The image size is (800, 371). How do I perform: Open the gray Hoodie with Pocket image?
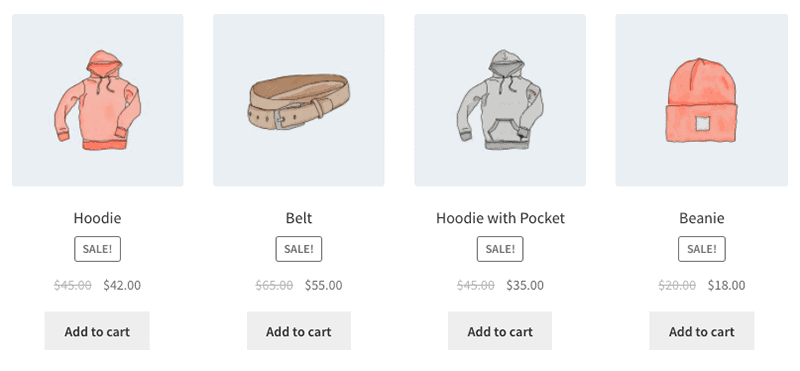500,100
